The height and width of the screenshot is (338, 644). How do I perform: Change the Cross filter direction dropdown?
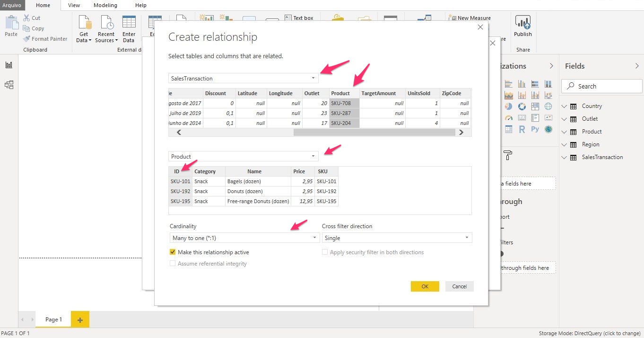pyautogui.click(x=396, y=238)
